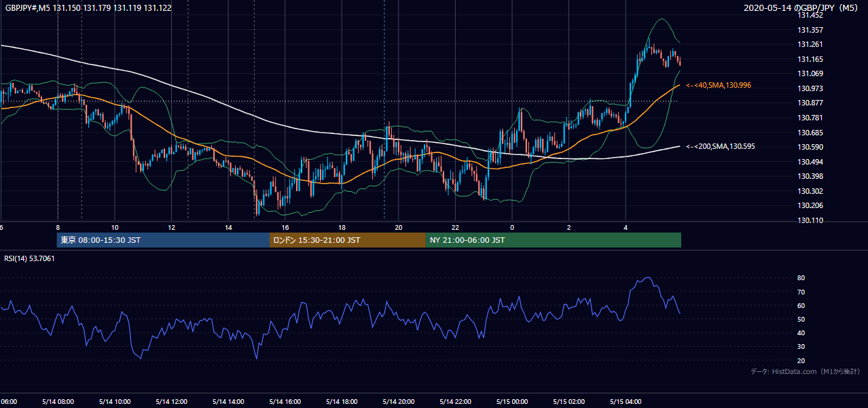This screenshot has width=868, height=408.
Task: Click price axis value 130.110
Action: (810, 220)
